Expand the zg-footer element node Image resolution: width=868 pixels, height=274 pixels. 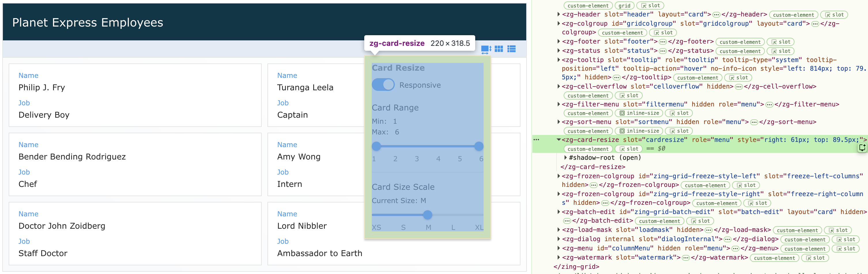tap(558, 41)
